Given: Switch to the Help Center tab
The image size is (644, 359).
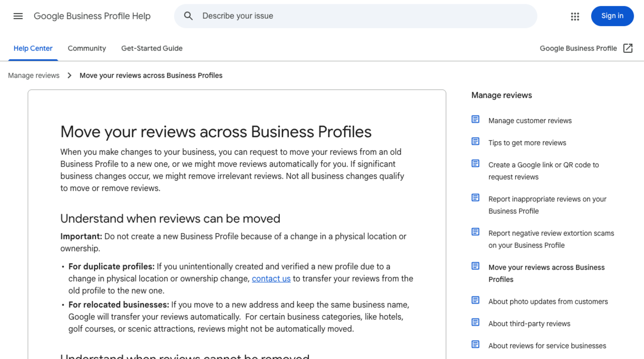Looking at the screenshot, I should [x=33, y=48].
